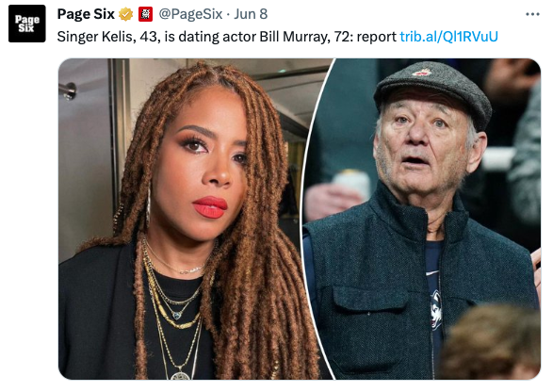Click the gold verified checkmark badge
This screenshot has width=553, height=392.
point(125,14)
